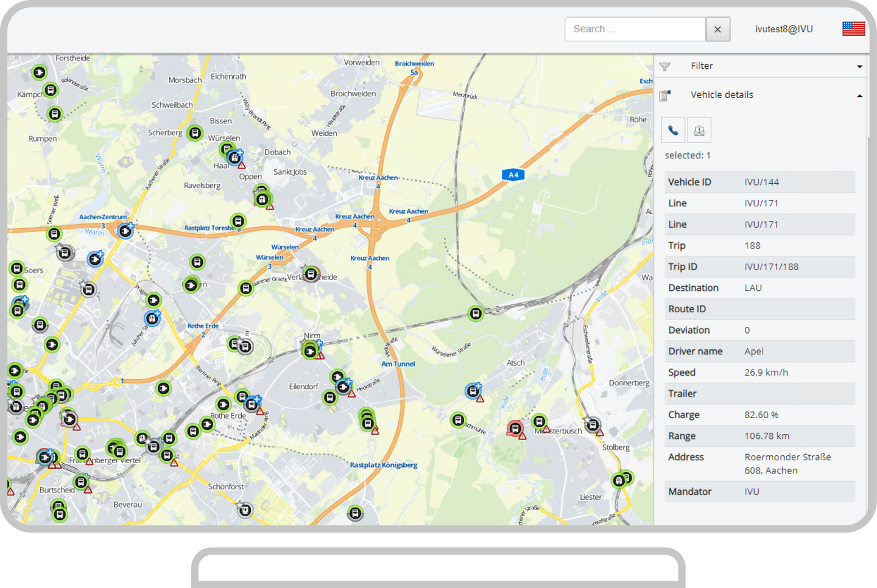Click the Donnerberg map label
The image size is (877, 588).
click(629, 383)
